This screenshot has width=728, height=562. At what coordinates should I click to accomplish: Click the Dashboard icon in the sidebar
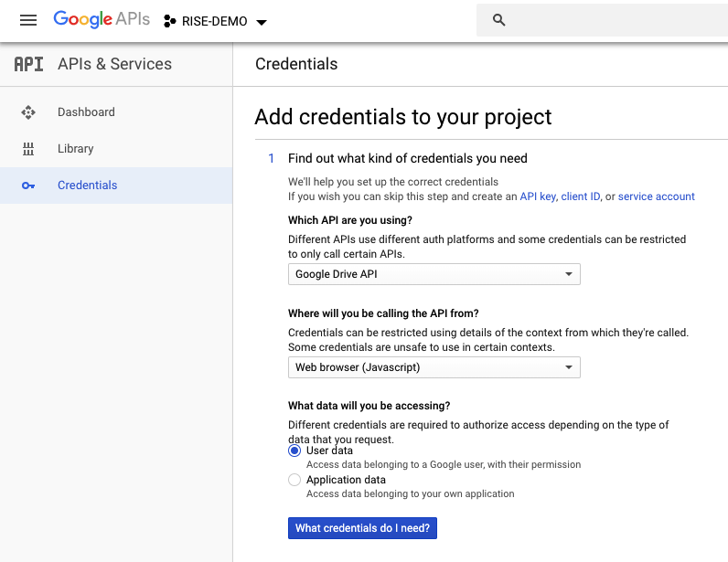point(28,112)
